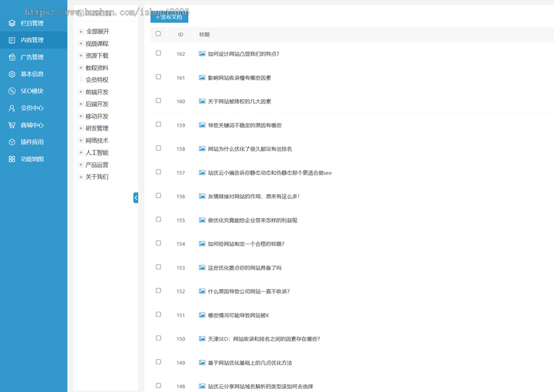
Task: Click the 广告管理 icon in sidebar
Action: pos(12,57)
